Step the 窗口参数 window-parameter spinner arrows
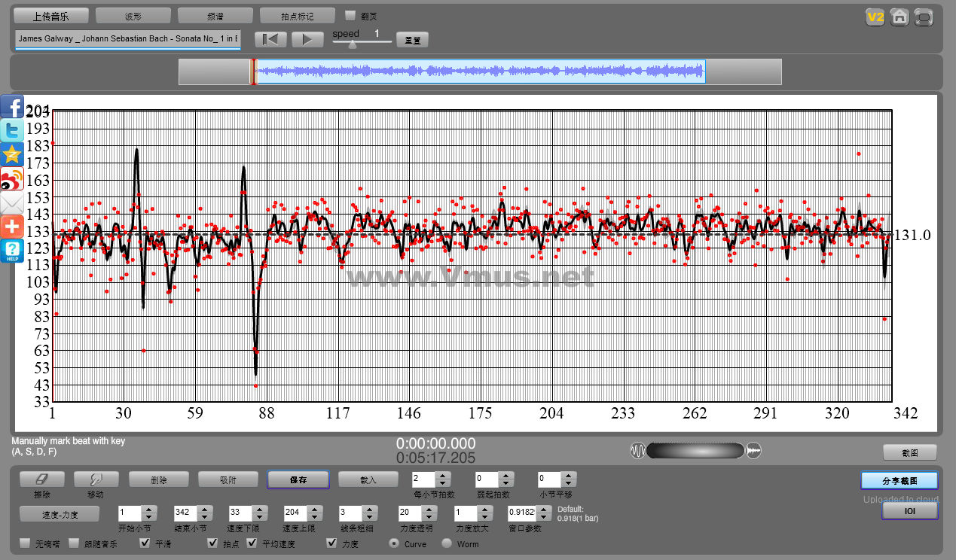The image size is (956, 560). (x=543, y=513)
